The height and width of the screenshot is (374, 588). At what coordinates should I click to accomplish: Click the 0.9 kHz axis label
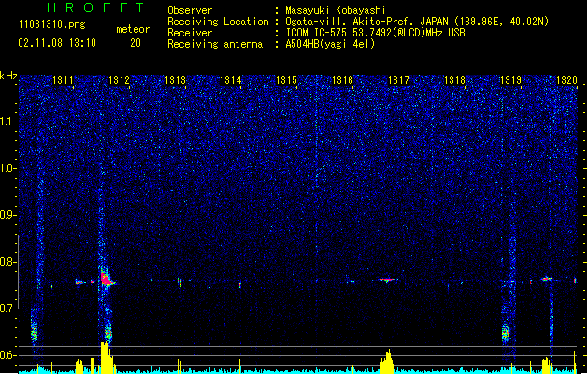click(7, 215)
